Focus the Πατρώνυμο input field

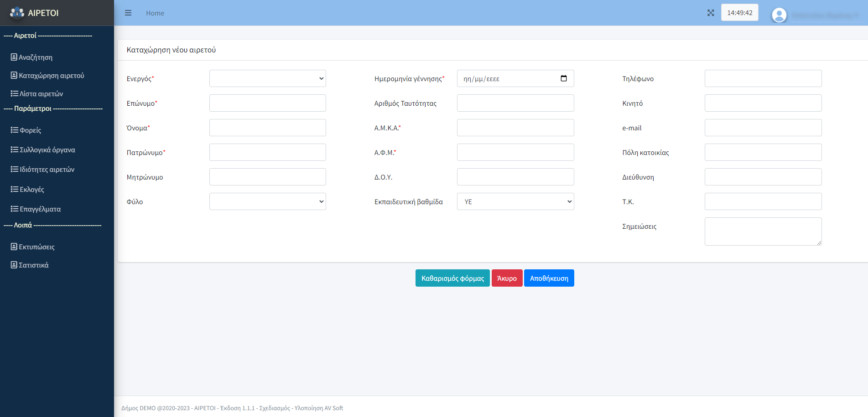point(268,152)
